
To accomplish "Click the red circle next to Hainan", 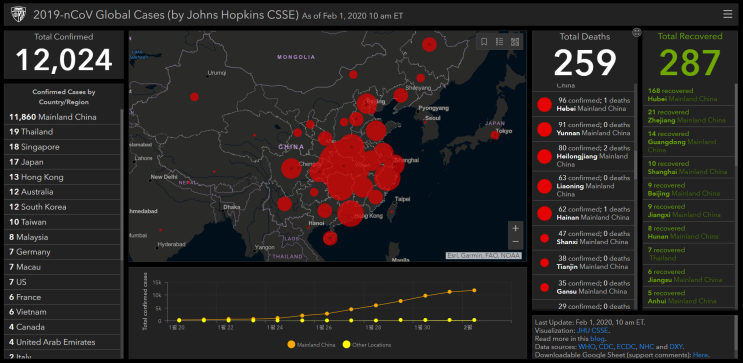I will (545, 213).
